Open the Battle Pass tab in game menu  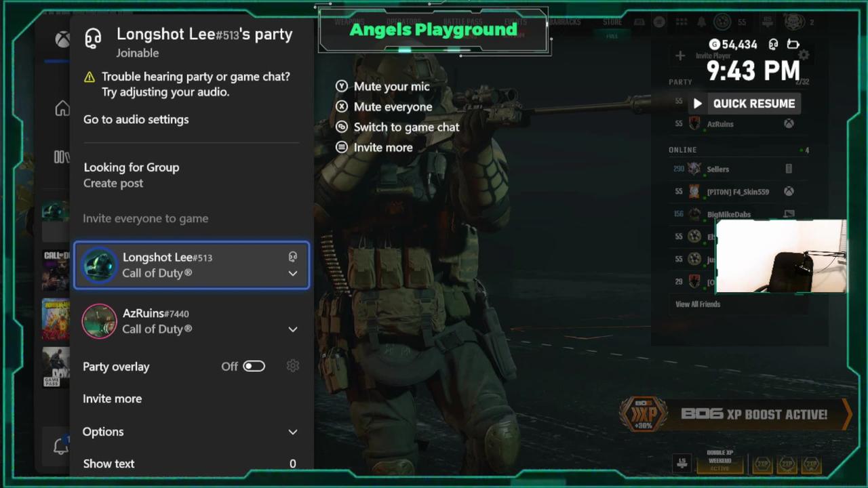click(462, 22)
